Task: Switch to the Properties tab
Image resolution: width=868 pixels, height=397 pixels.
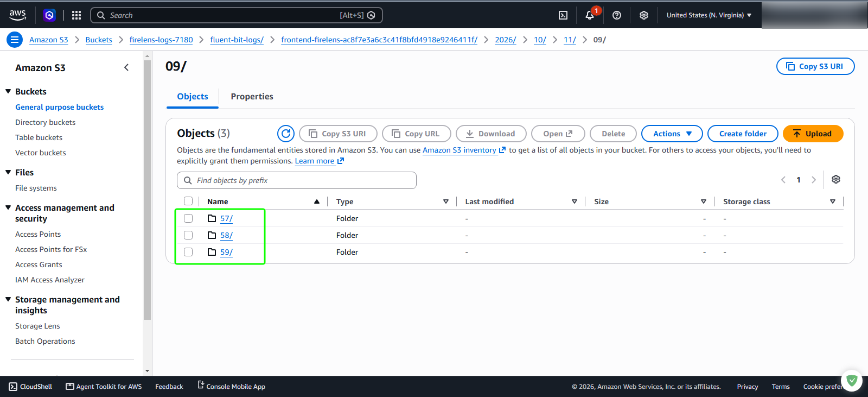Action: (252, 96)
